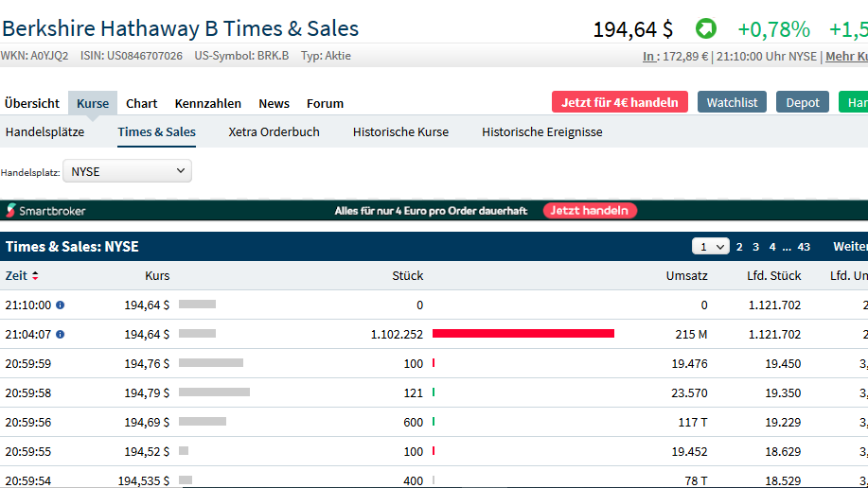This screenshot has height=488, width=868.
Task: Add stock via Watchlist button
Action: pos(732,102)
